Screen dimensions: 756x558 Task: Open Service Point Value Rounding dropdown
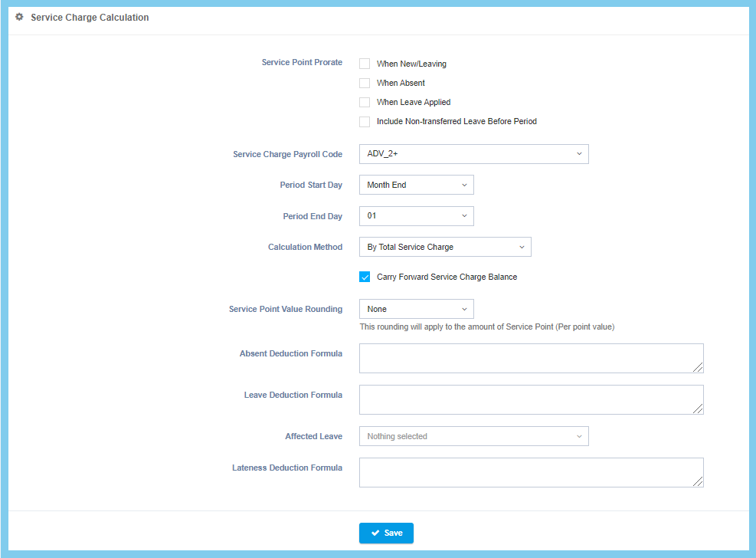(416, 309)
